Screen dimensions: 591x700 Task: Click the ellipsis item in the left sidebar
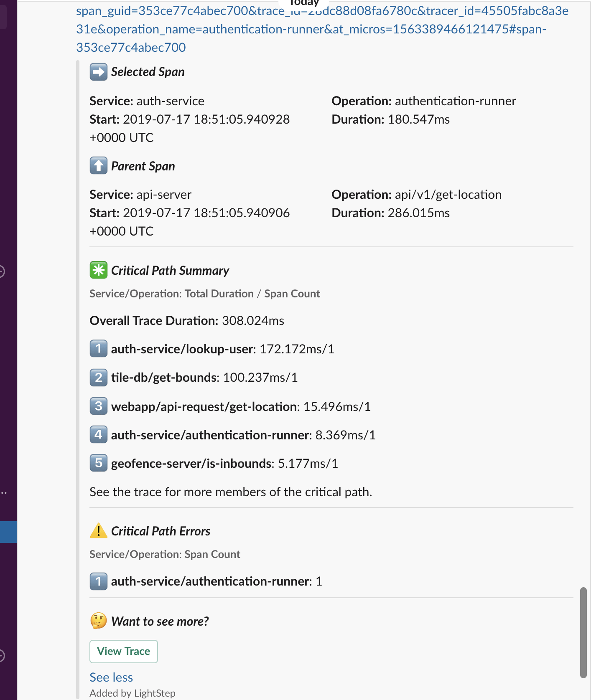(x=5, y=492)
